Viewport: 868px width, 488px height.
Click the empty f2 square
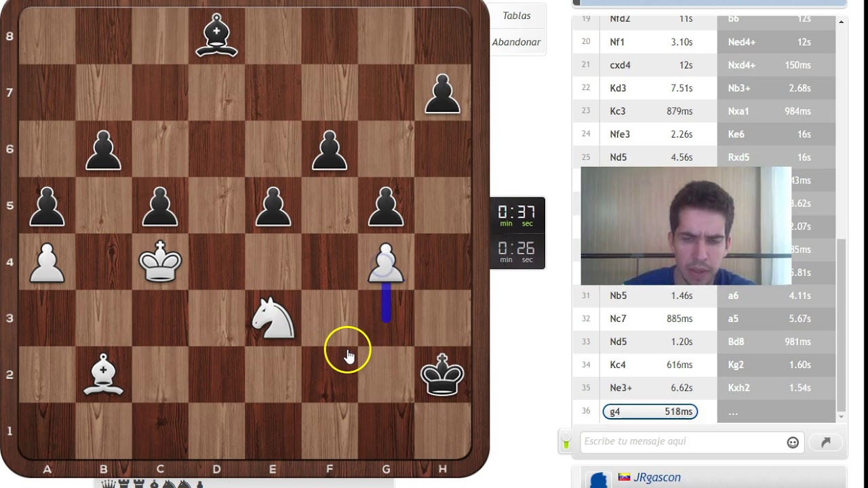(329, 374)
